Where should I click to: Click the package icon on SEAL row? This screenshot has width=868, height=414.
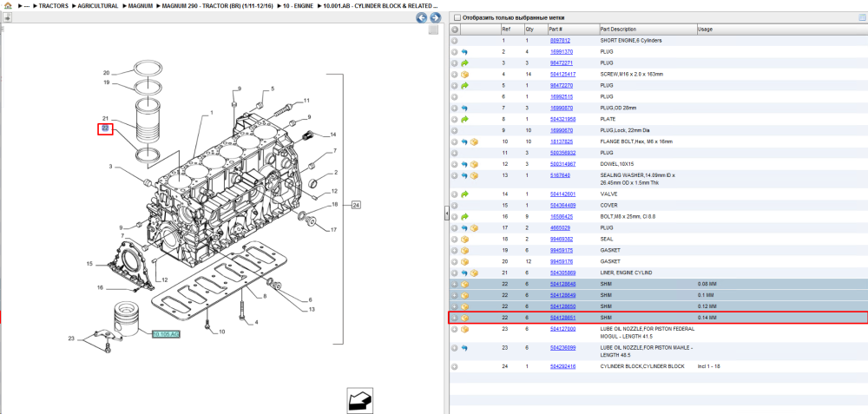pyautogui.click(x=464, y=239)
